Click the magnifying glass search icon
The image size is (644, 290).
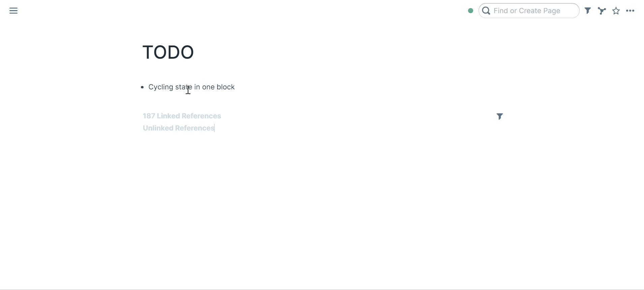(x=486, y=11)
